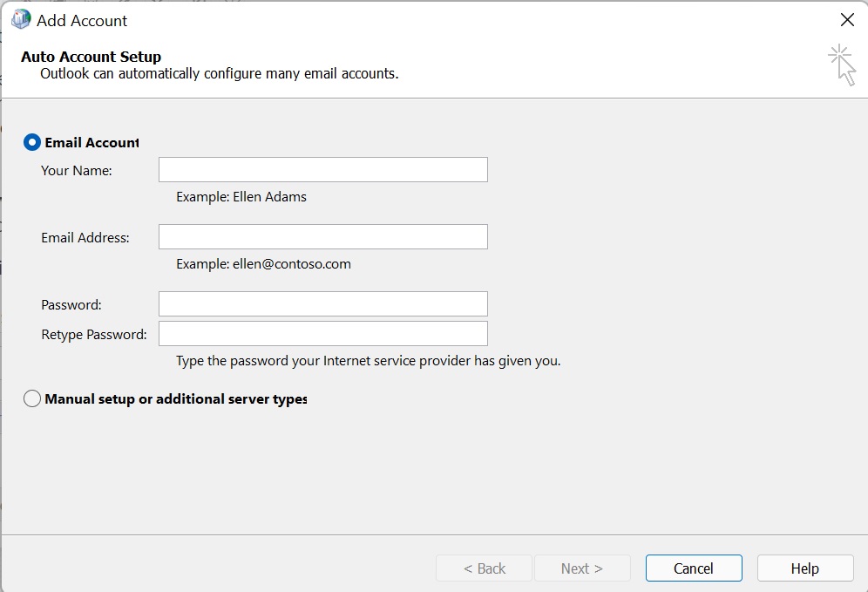Click the 'Email Address:' label

[x=85, y=238]
